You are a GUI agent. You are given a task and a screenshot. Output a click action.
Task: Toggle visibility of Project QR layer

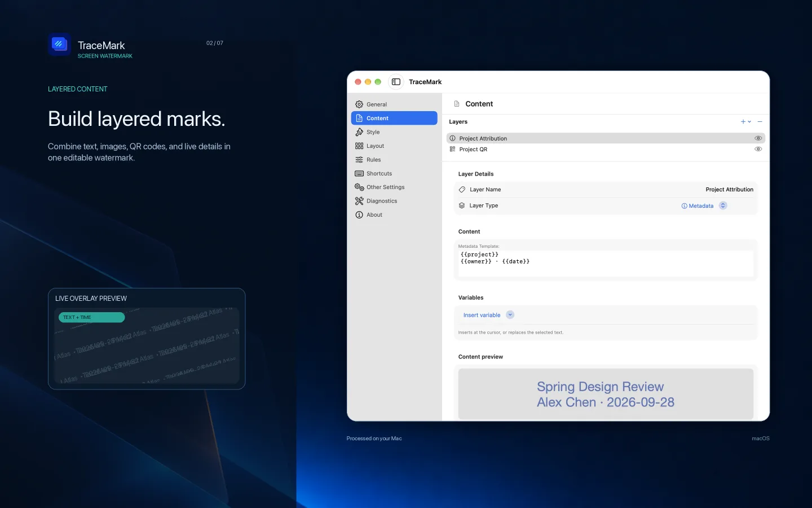pos(758,149)
